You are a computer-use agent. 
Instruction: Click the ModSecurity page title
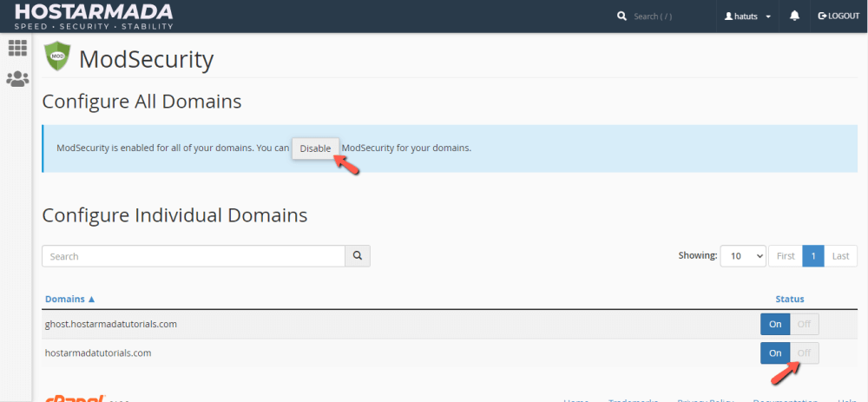(146, 60)
